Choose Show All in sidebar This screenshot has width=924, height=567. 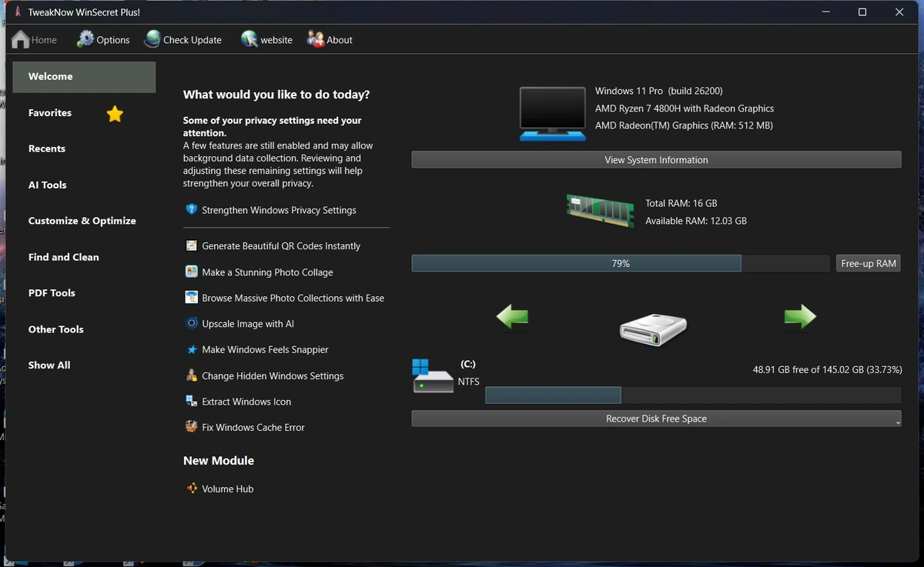49,365
